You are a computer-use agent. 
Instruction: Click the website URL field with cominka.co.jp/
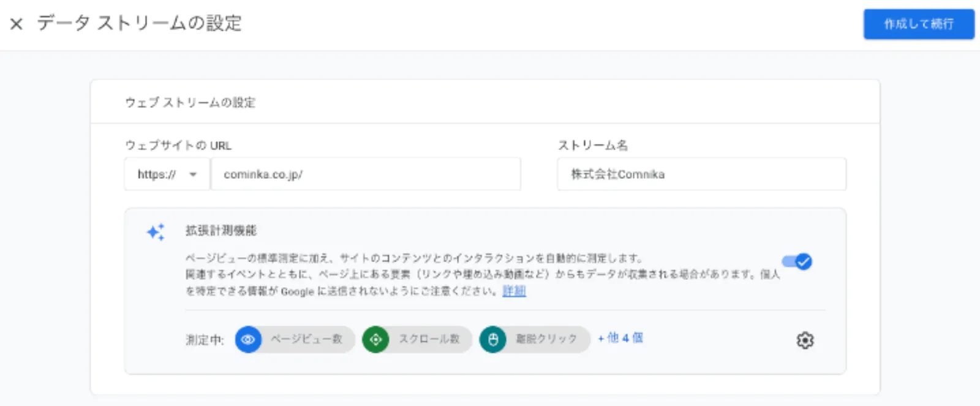(x=366, y=175)
